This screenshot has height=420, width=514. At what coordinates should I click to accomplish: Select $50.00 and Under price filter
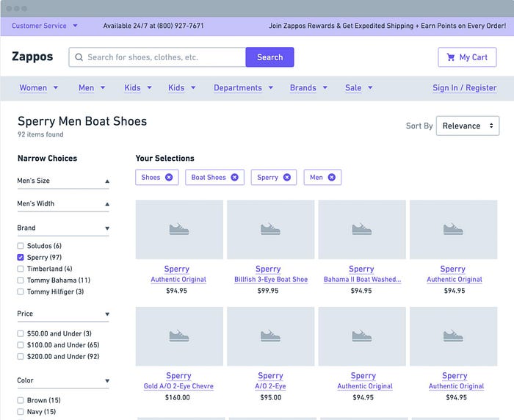21,334
